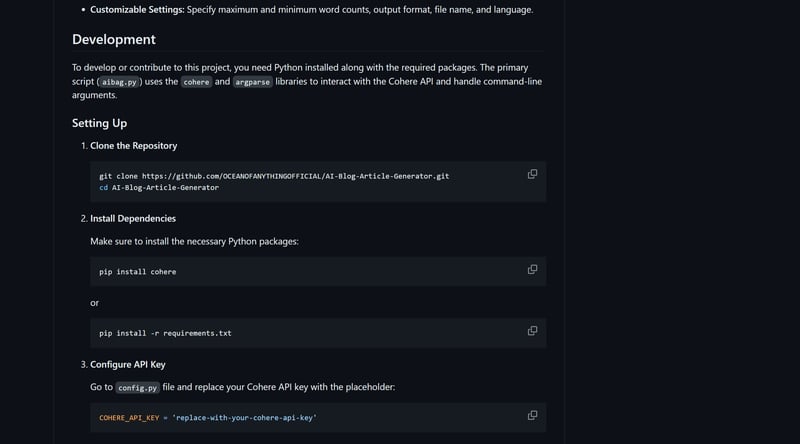Click the cohere inline code in the paragraph
Image resolution: width=800 pixels, height=444 pixels.
pyautogui.click(x=196, y=82)
